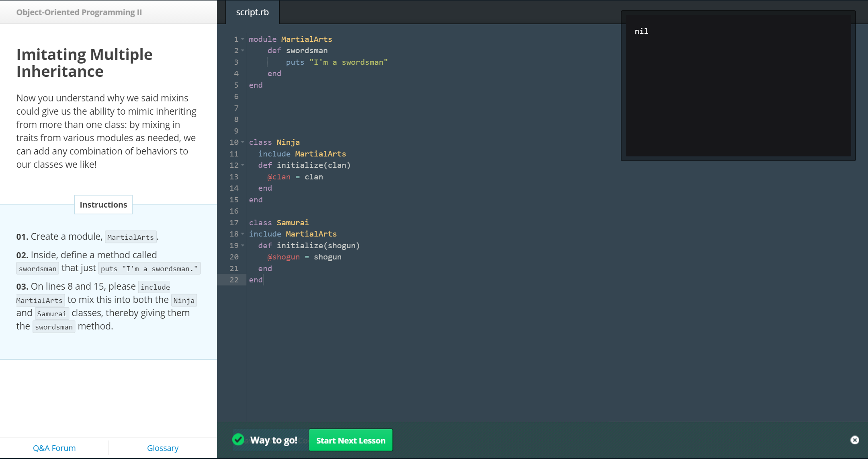Image resolution: width=868 pixels, height=459 pixels.
Task: Fold the initialize(clan) method on line 12
Action: (243, 165)
